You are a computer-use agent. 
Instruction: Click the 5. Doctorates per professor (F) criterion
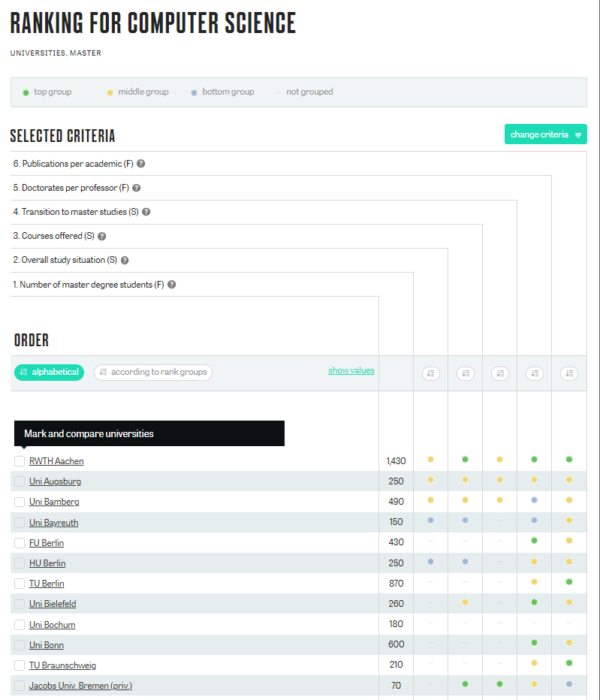click(x=71, y=188)
